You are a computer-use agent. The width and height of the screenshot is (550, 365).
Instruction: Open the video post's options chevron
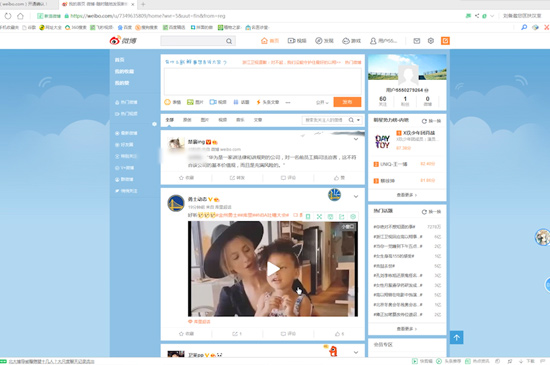[x=356, y=196]
